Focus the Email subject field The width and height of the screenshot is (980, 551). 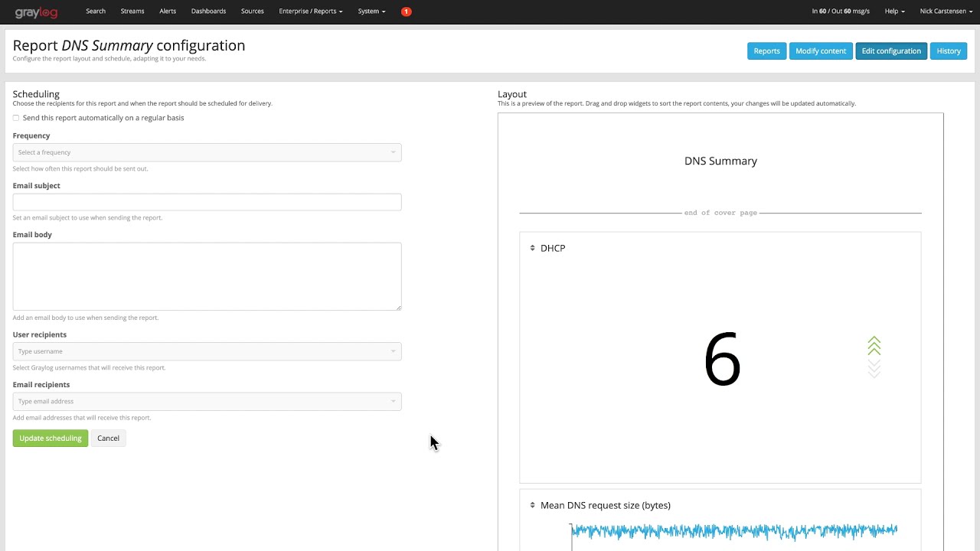point(207,202)
